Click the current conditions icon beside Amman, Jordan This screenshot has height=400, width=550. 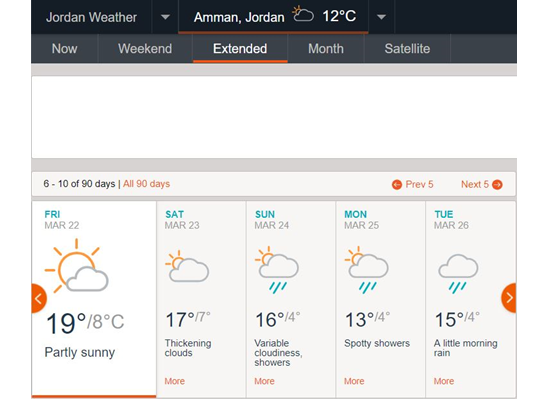[303, 14]
